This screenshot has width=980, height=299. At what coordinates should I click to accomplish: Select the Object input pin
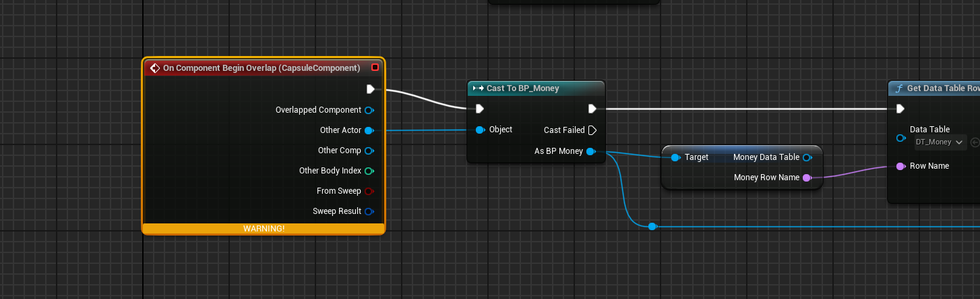pyautogui.click(x=480, y=130)
